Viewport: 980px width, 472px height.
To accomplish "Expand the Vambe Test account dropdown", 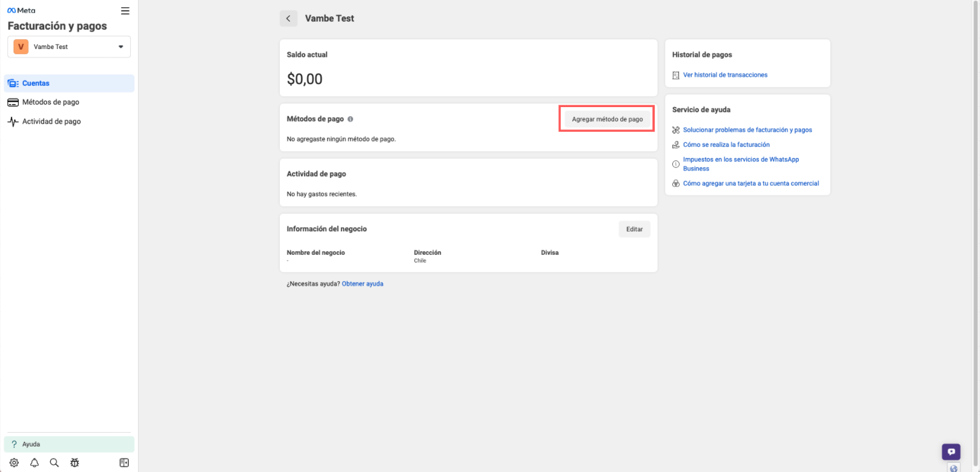I will point(69,47).
